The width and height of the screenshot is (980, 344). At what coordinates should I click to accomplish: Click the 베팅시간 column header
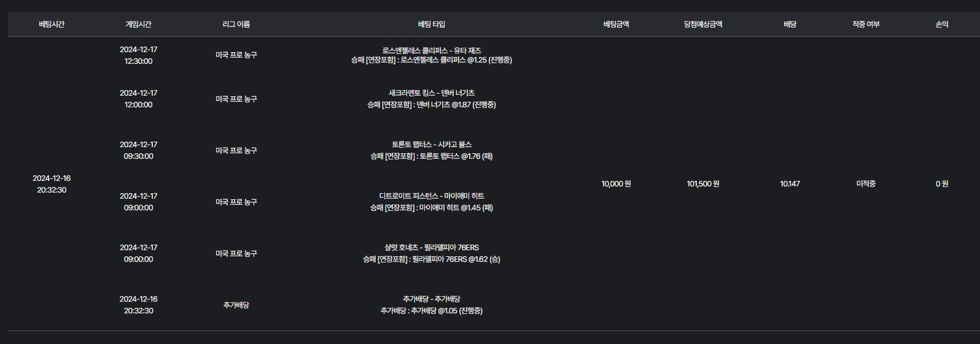[52, 25]
